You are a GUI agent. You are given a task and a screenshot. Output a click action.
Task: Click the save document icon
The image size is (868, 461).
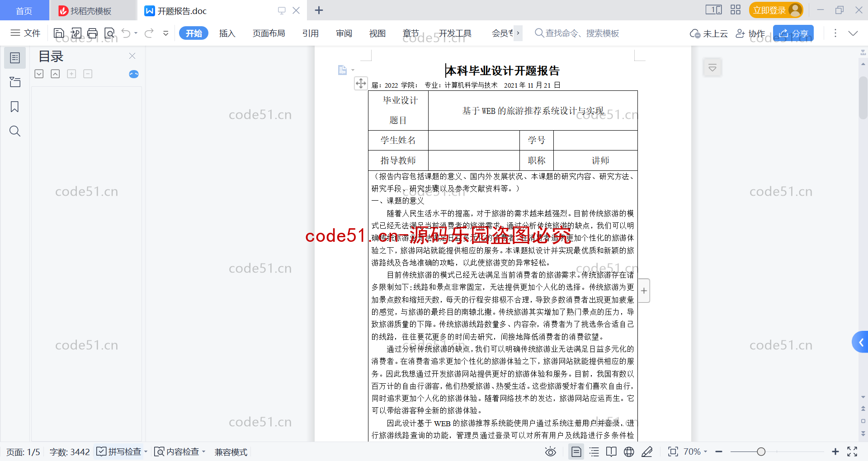click(59, 33)
